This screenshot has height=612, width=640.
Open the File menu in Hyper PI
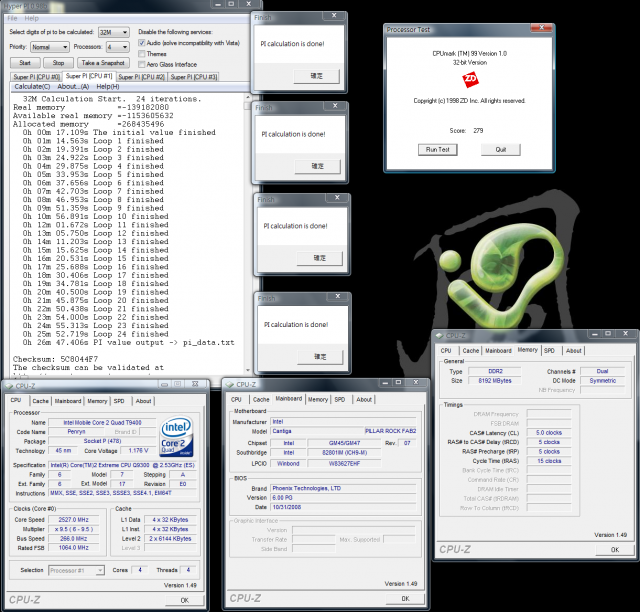(12, 18)
